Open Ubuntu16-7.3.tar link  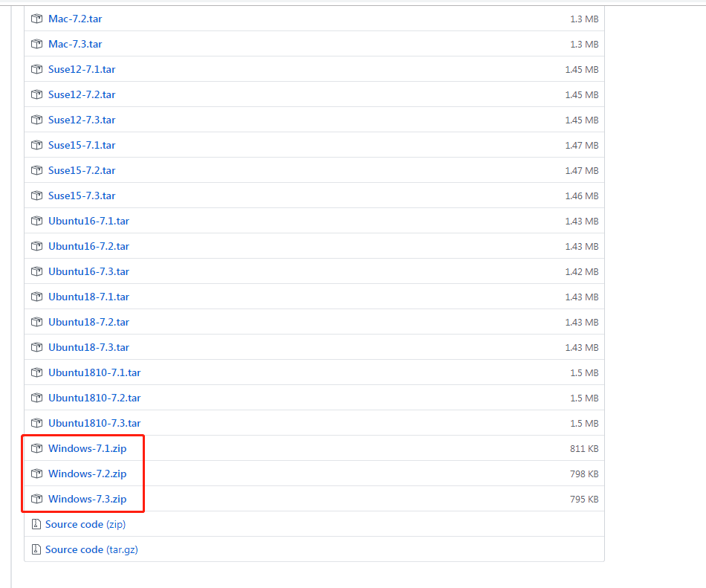(x=88, y=271)
